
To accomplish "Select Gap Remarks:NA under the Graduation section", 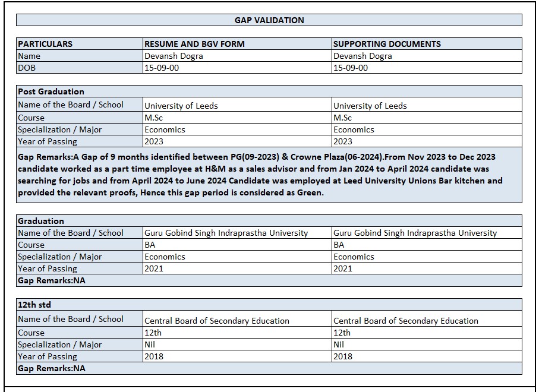I will (x=52, y=281).
